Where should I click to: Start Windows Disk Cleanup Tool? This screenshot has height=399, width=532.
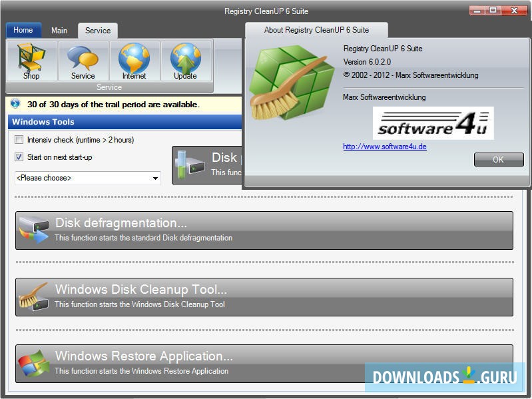click(264, 297)
